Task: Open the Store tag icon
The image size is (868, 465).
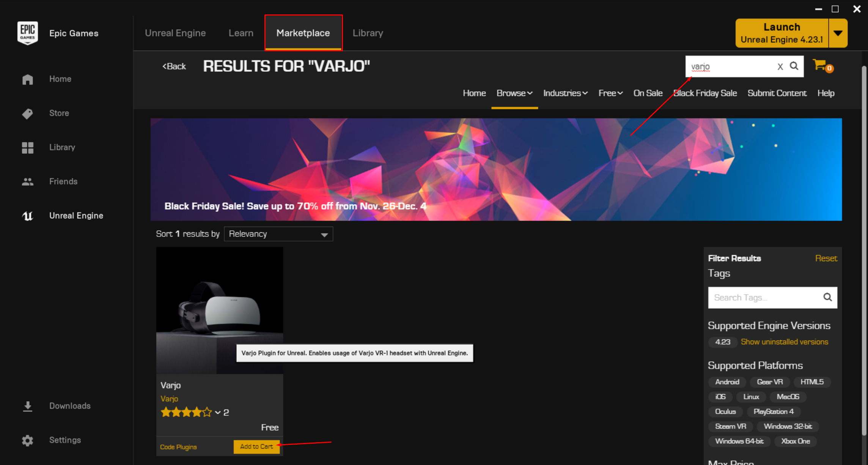Action: [28, 113]
